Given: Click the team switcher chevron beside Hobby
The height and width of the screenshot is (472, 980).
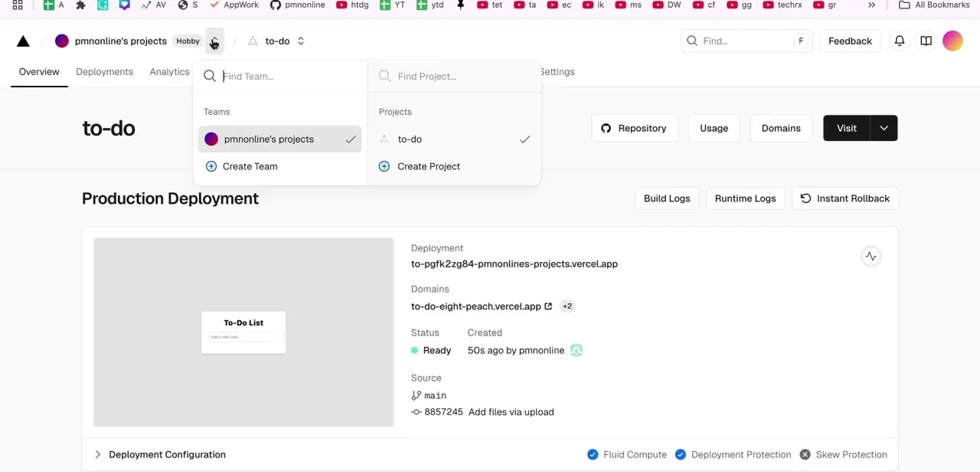Looking at the screenshot, I should [214, 41].
